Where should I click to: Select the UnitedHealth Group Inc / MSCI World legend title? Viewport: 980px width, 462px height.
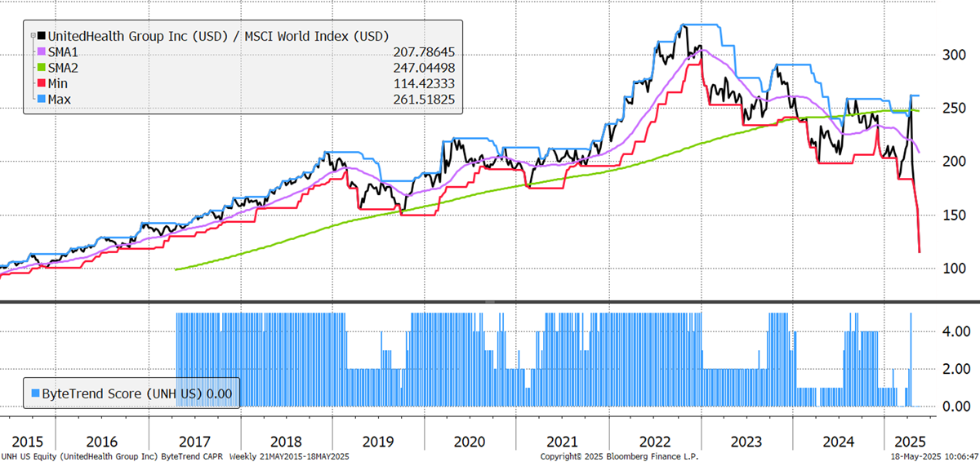click(x=217, y=36)
